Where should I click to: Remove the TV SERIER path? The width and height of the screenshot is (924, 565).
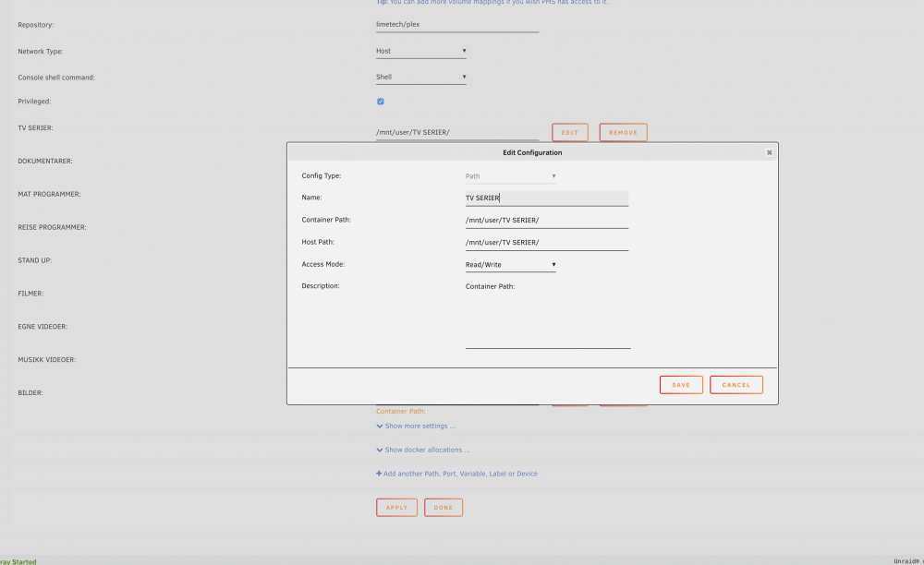click(x=623, y=132)
